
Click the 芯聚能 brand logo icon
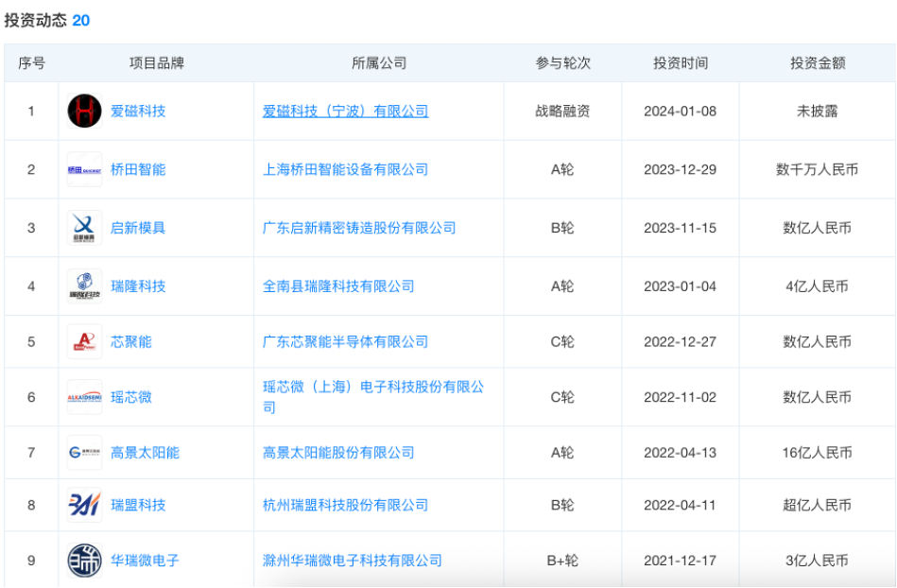85,341
